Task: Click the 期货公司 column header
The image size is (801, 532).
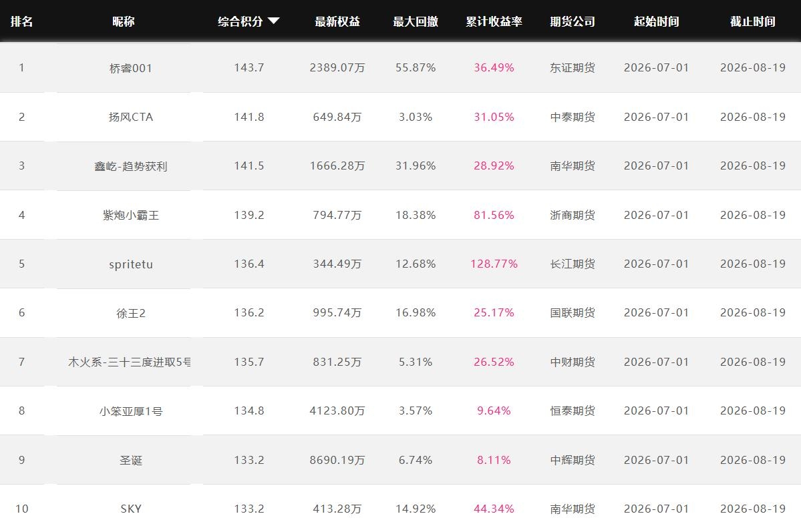Action: pos(573,21)
